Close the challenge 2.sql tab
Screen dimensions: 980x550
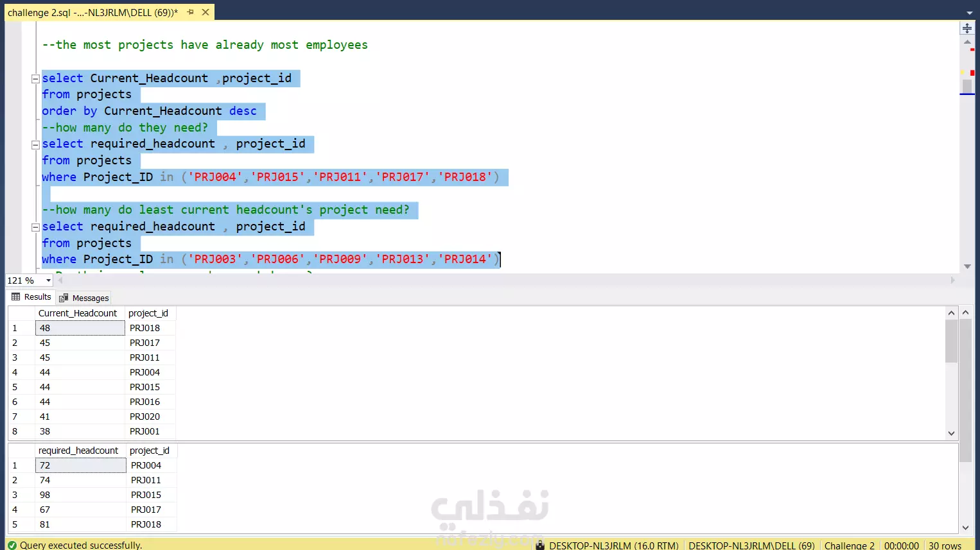(x=206, y=12)
